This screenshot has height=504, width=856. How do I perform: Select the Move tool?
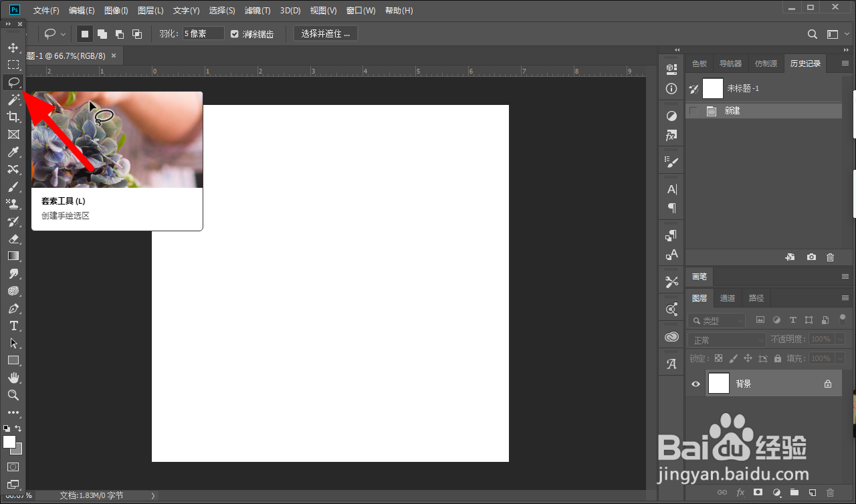[13, 48]
